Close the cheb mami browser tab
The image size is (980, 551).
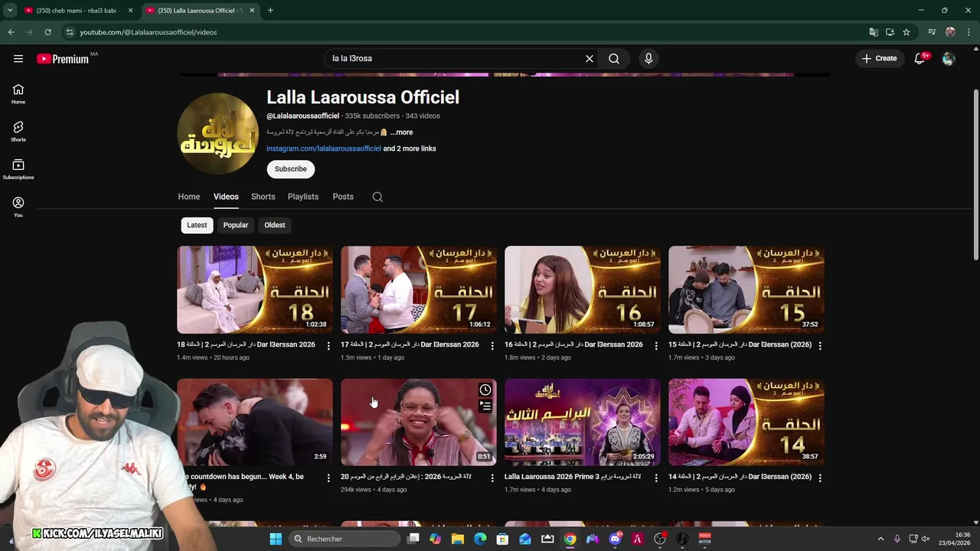tap(130, 11)
